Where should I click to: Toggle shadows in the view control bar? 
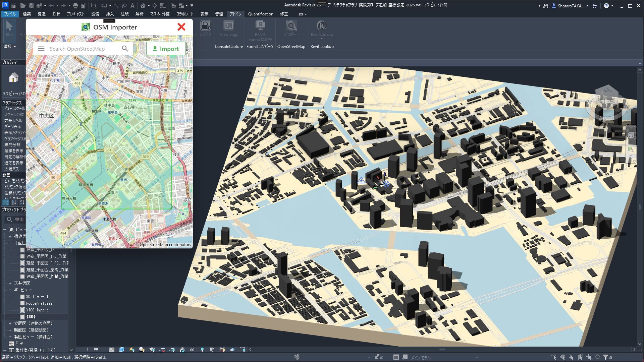[142, 350]
